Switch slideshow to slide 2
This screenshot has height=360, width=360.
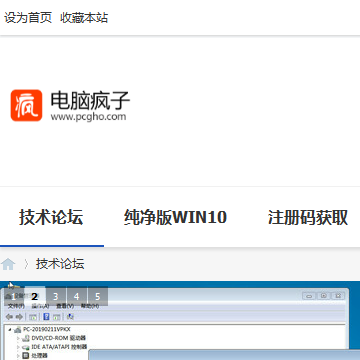click(x=35, y=296)
